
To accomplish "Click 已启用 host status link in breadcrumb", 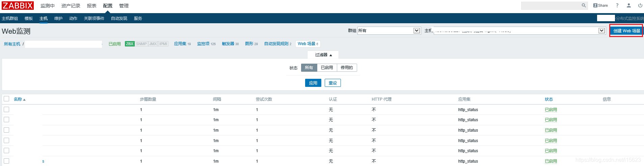I will [x=115, y=44].
